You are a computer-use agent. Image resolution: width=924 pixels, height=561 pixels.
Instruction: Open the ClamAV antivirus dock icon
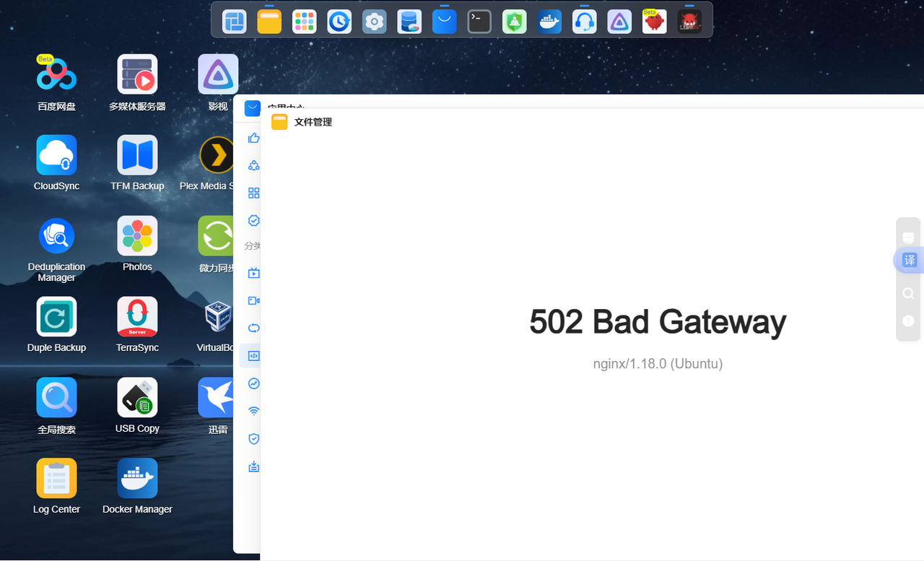(689, 22)
